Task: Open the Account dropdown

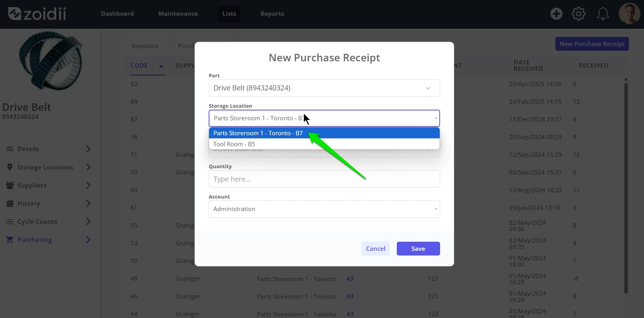Action: 324,209
